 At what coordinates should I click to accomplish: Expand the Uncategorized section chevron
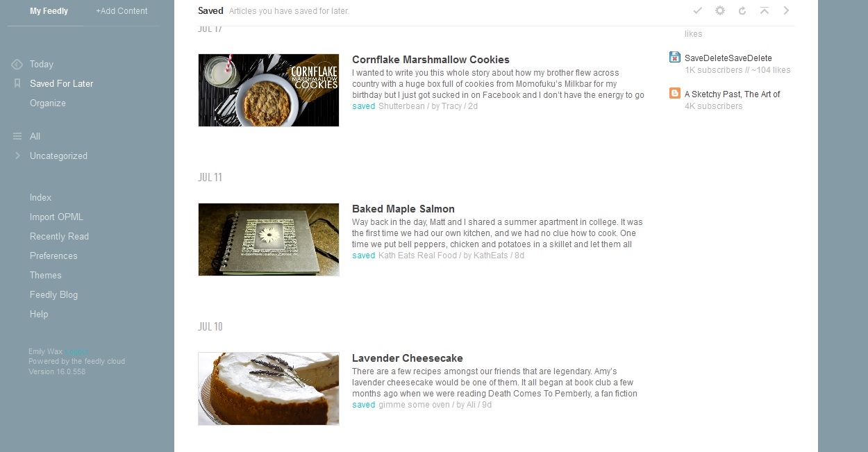(17, 156)
